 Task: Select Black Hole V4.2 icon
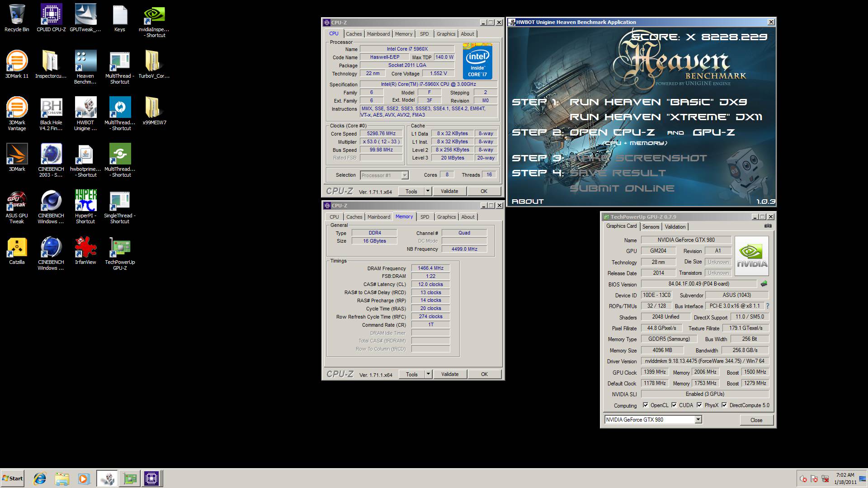(x=51, y=114)
